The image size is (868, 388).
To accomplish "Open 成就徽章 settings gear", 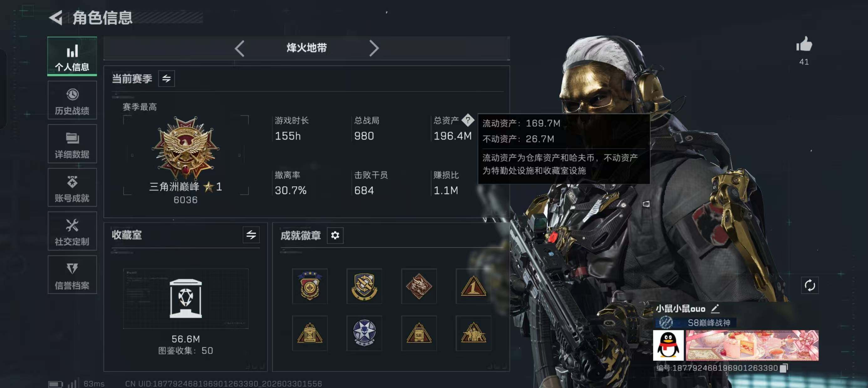I will (335, 235).
